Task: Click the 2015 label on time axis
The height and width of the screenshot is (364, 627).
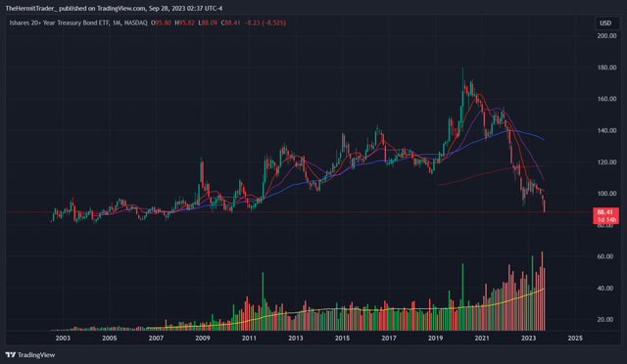Action: point(342,339)
